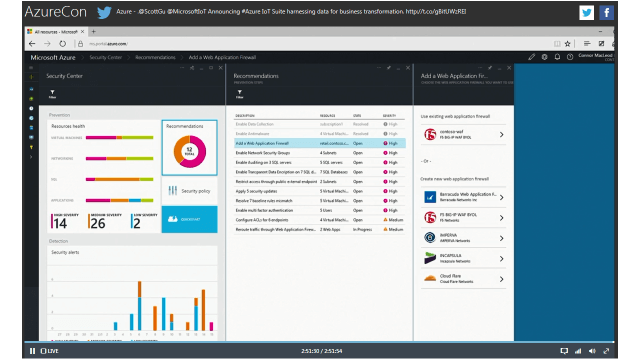Expand Barracuda Web Application Firewall option
The height and width of the screenshot is (360, 640).
point(463,197)
